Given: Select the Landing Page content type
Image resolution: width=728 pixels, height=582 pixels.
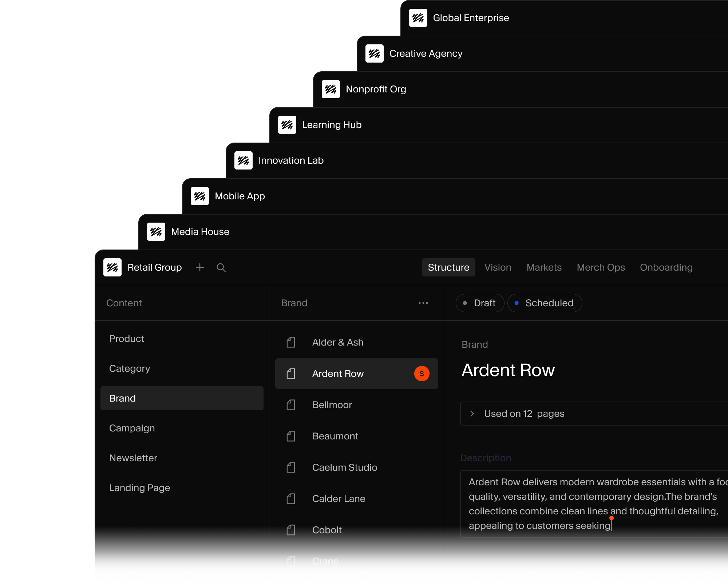Looking at the screenshot, I should tap(139, 488).
